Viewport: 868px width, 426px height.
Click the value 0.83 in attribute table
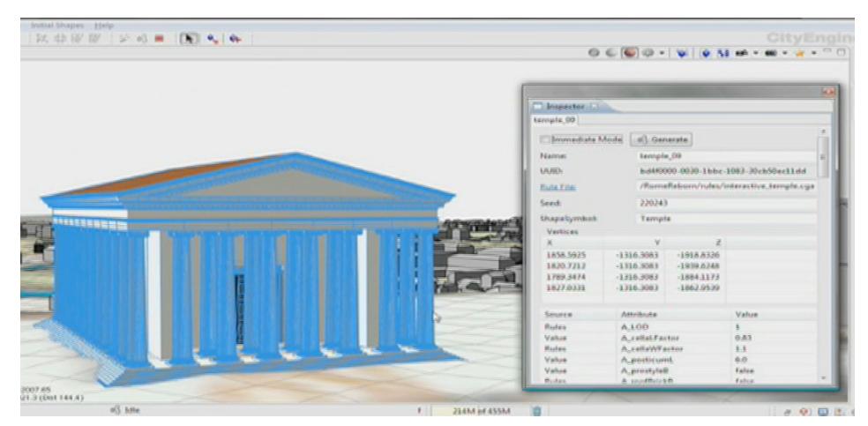pyautogui.click(x=742, y=338)
